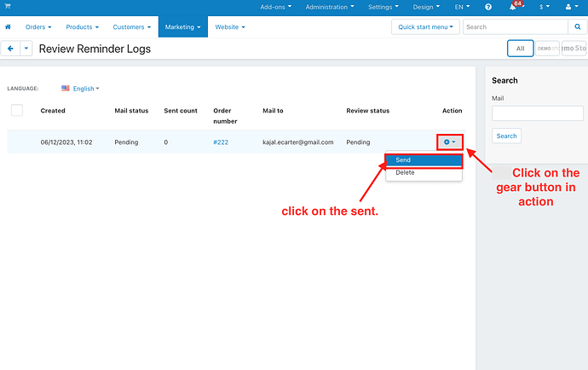Click the shopping cart icon in top bar
588x370 pixels.
[x=8, y=7]
